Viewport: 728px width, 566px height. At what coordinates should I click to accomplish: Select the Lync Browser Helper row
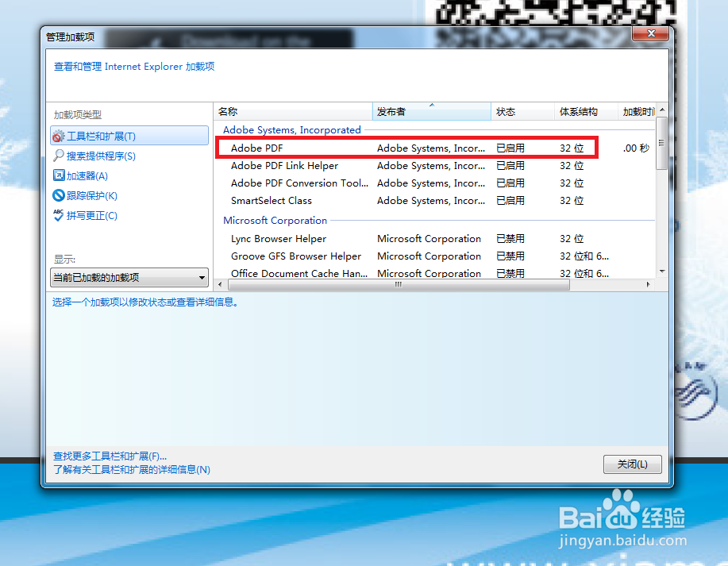pos(434,239)
